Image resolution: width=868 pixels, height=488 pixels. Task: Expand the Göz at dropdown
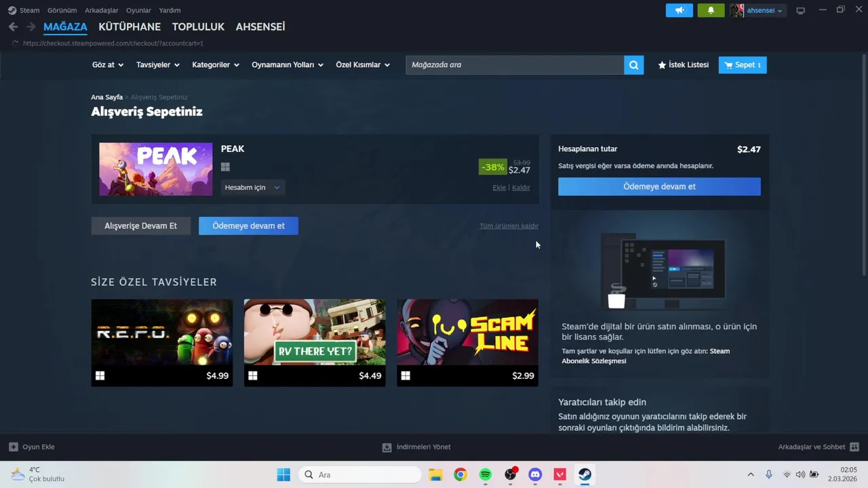coord(107,65)
